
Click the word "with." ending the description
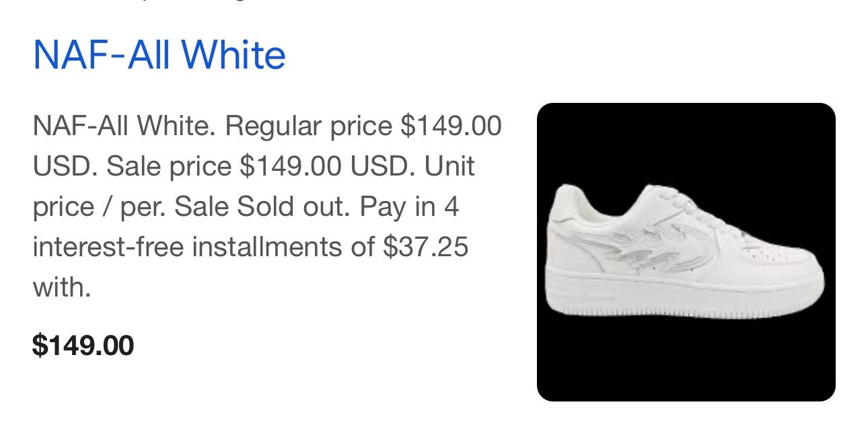point(61,287)
